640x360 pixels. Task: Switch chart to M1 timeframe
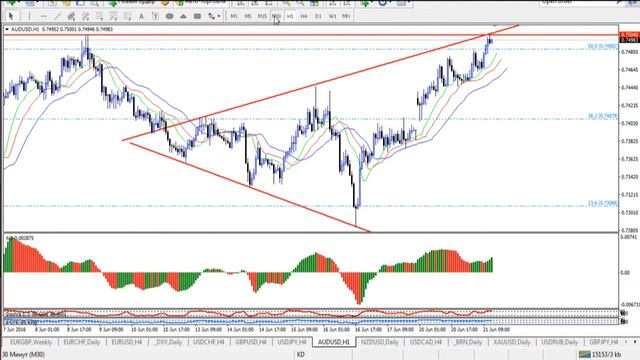point(234,16)
